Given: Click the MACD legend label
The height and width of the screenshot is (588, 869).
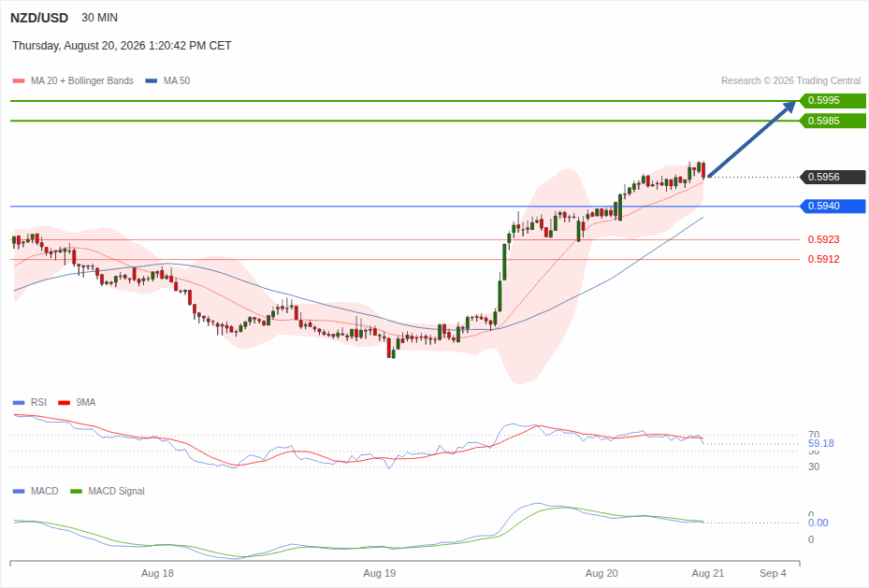Looking at the screenshot, I should tap(44, 491).
